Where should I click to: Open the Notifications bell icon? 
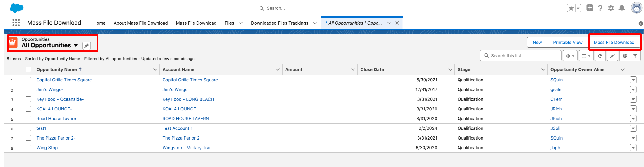[622, 8]
